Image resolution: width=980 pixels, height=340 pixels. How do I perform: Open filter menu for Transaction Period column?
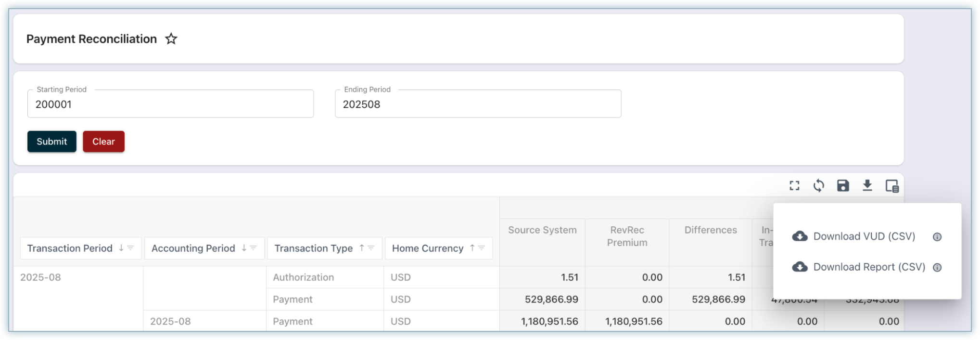coord(130,248)
